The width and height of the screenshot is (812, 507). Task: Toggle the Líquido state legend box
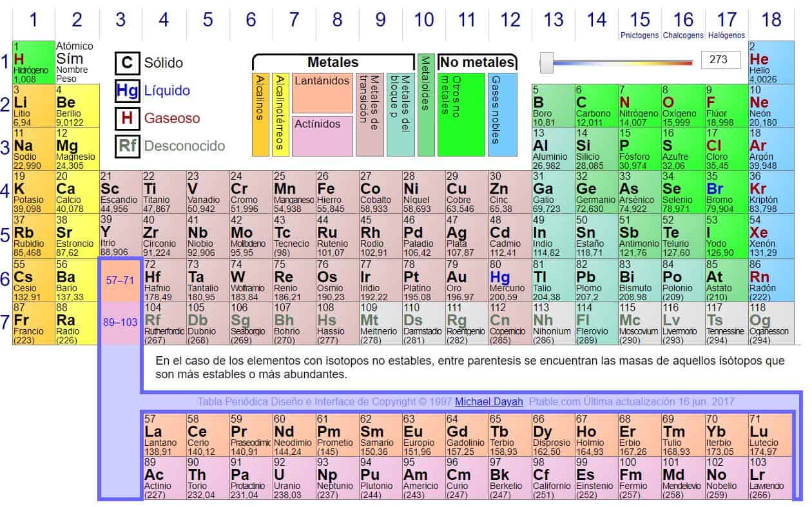click(127, 91)
